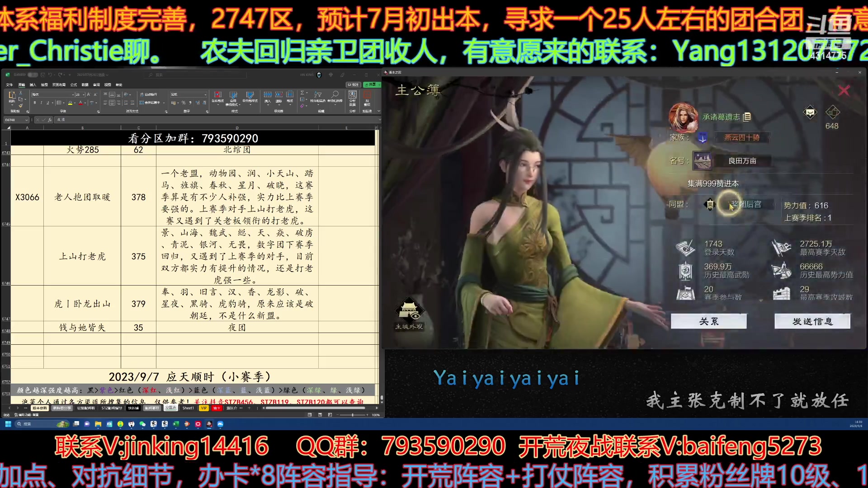Expand the AutoSum dropdown arrow
868x488 pixels.
coord(307,93)
